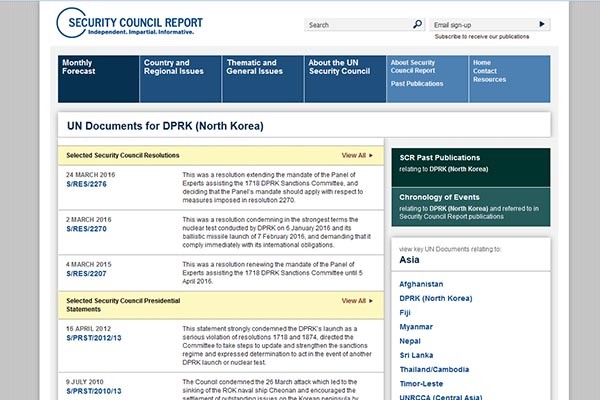600x400 pixels.
Task: Click the Security Council Report logo
Action: [x=129, y=23]
